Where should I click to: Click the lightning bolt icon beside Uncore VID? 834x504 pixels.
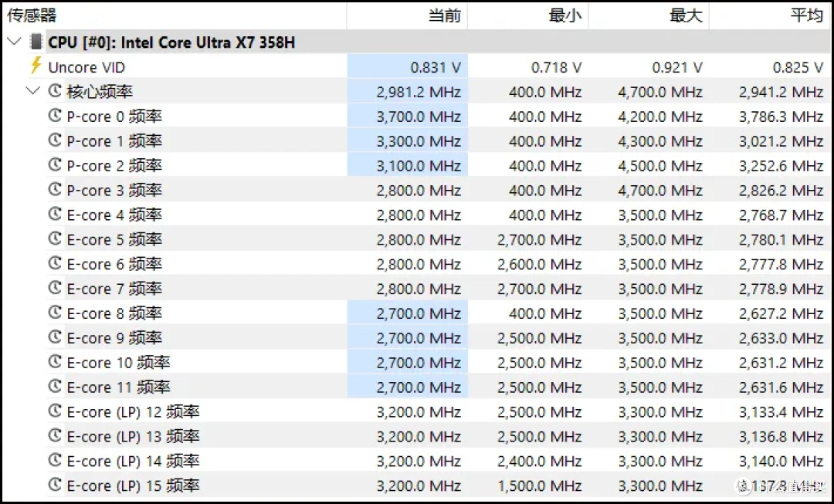36,66
